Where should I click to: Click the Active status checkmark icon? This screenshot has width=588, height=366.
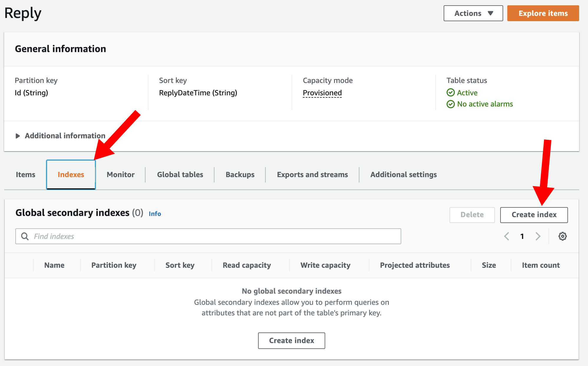click(x=451, y=93)
